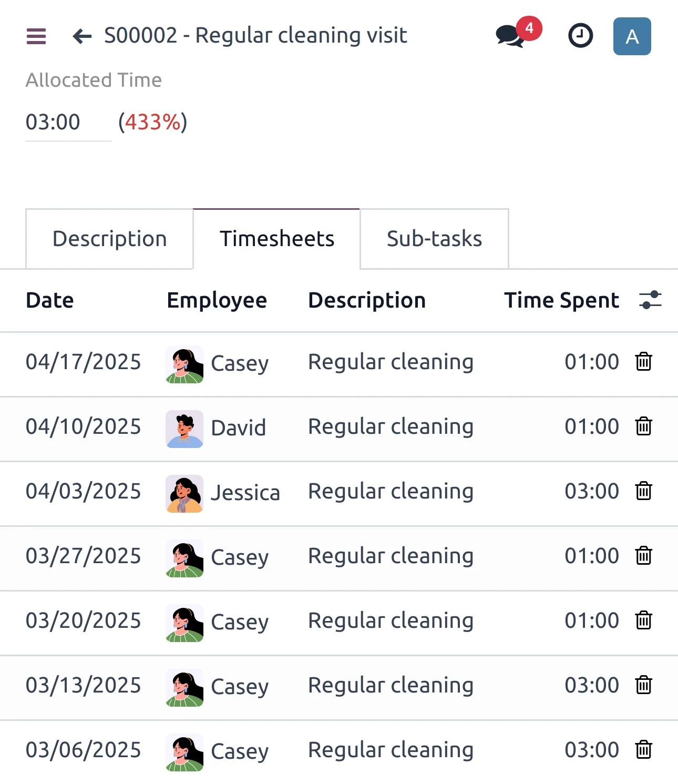Open the activities clock icon
Screen dimensions: 678x784
pos(580,36)
